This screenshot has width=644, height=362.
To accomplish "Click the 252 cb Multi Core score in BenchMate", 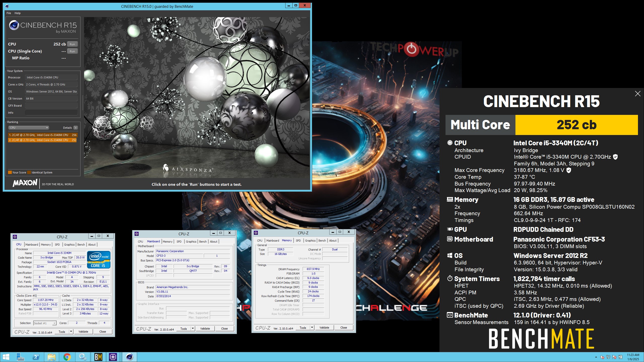I will point(577,125).
